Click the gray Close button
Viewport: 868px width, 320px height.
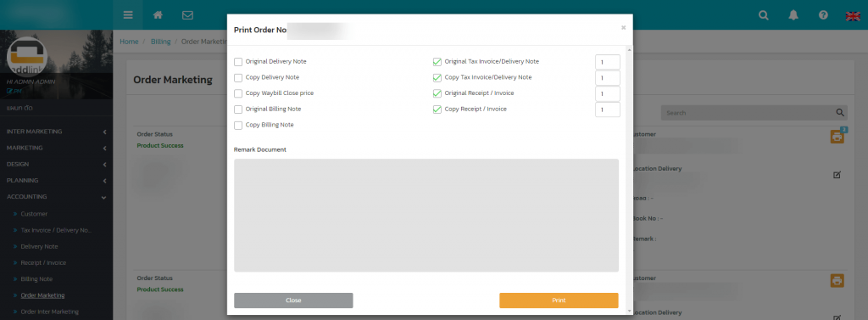tap(293, 300)
